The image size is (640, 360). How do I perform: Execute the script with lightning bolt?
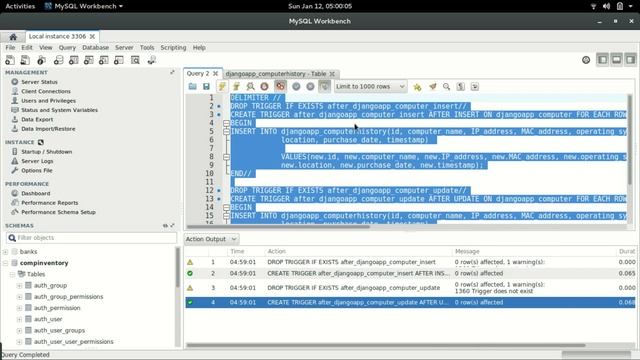tap(222, 87)
